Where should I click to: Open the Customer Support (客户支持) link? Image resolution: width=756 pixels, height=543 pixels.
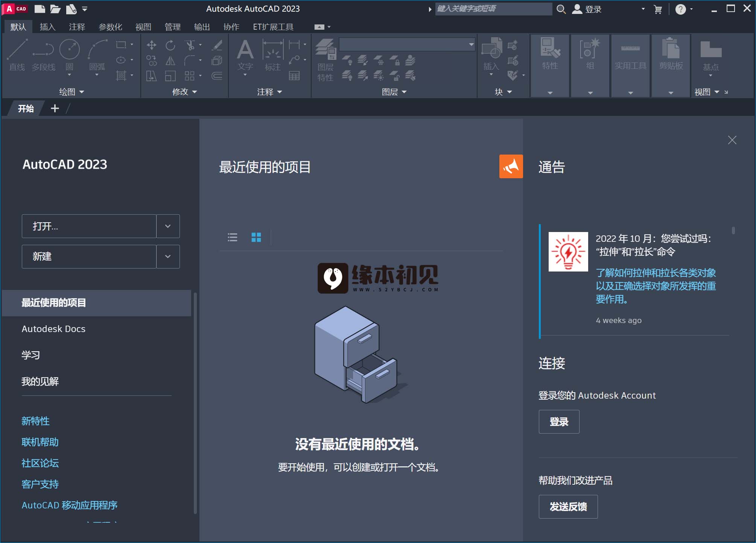[40, 484]
